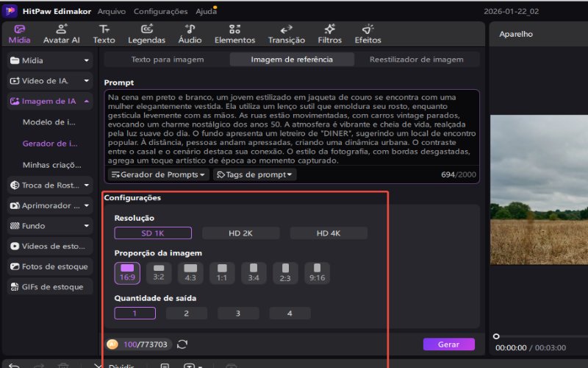Select the Texto tool

click(x=104, y=34)
